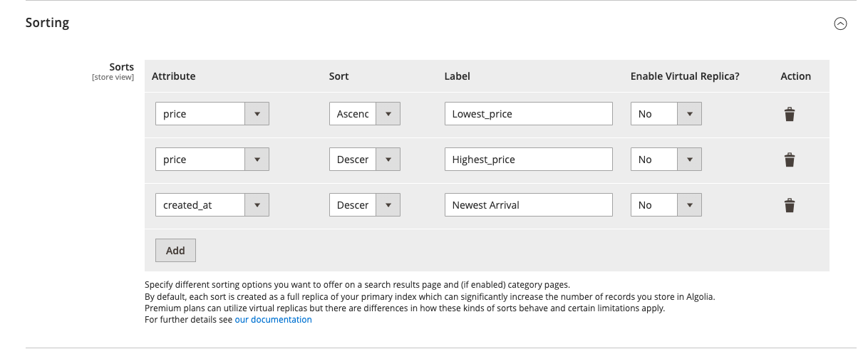Open the 'our documentation' link
Image resolution: width=868 pixels, height=349 pixels.
point(273,320)
